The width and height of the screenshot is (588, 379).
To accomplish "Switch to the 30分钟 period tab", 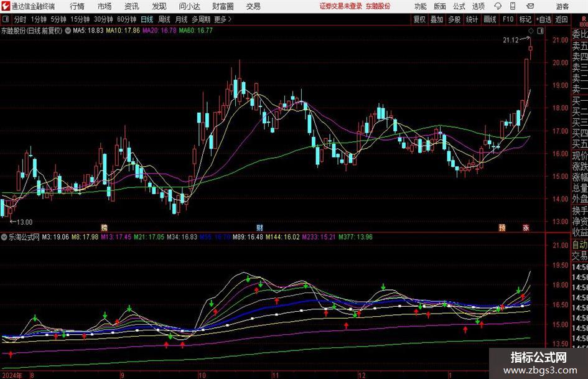I will (103, 19).
